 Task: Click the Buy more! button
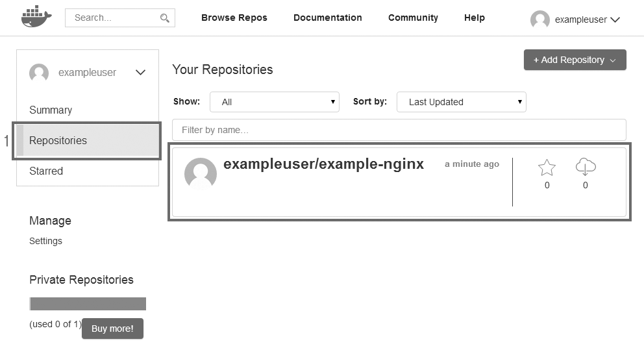pos(112,329)
